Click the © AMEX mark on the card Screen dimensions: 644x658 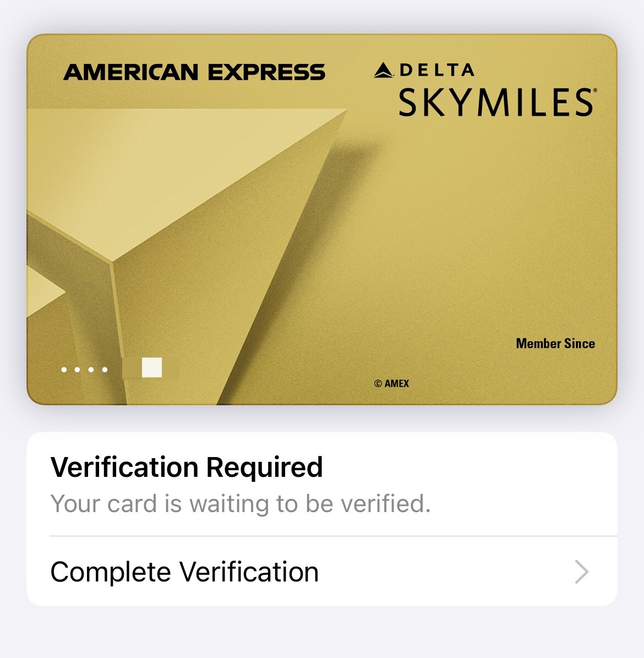392,383
